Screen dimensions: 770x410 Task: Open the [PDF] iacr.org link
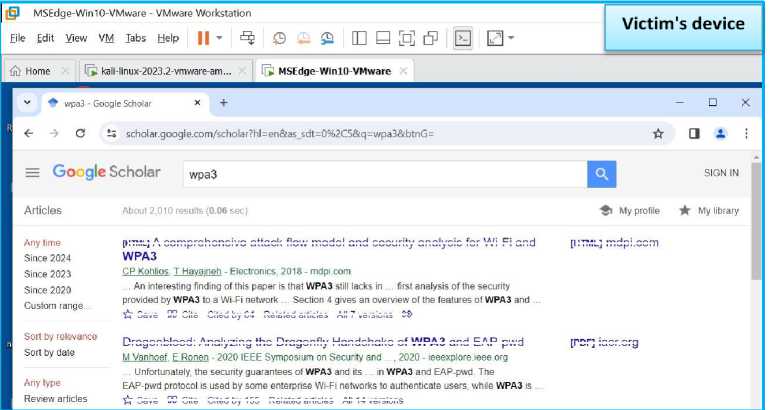click(x=604, y=343)
